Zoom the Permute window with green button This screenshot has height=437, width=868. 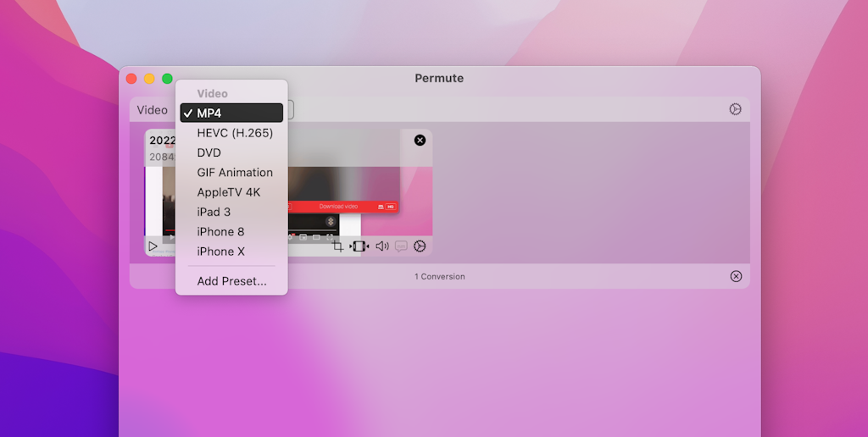167,79
